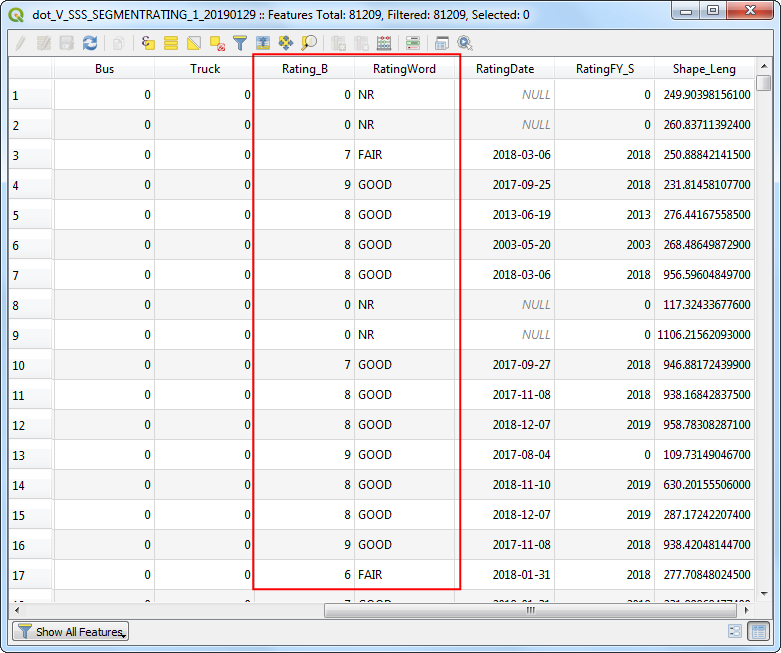Viewport: 781px width, 653px height.
Task: Open the Show All Features filter dropdown
Action: click(x=70, y=632)
